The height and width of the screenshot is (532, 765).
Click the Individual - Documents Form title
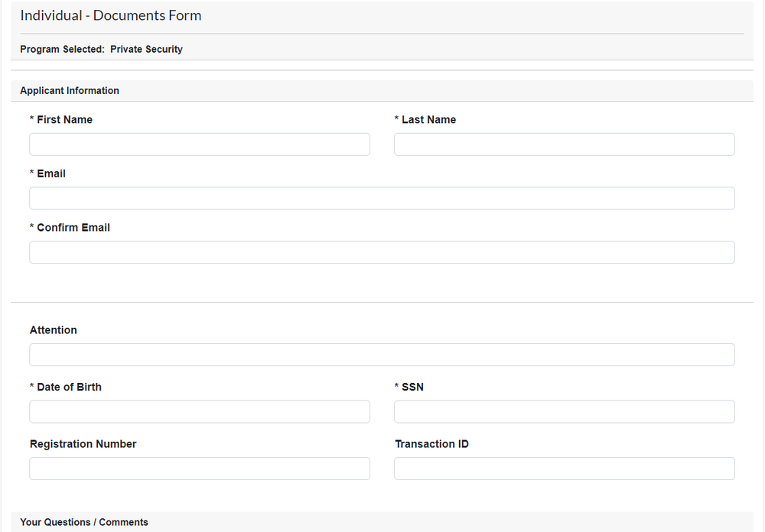(110, 15)
